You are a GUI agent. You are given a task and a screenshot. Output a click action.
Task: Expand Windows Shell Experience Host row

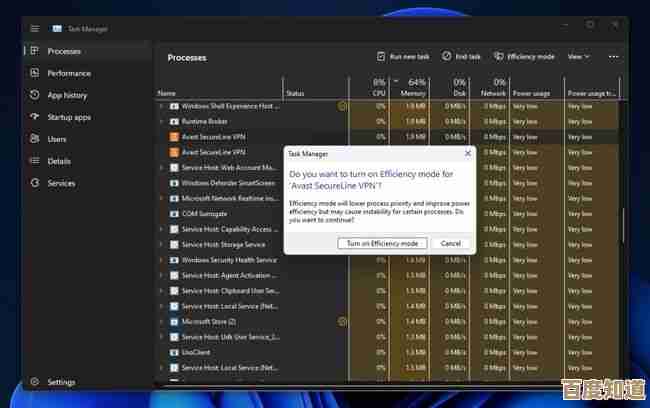pos(161,105)
